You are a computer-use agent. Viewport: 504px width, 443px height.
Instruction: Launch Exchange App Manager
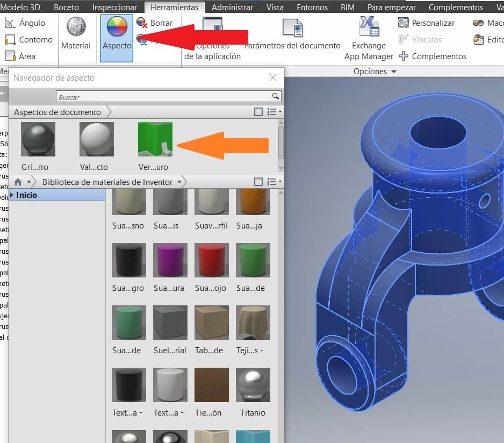click(369, 38)
